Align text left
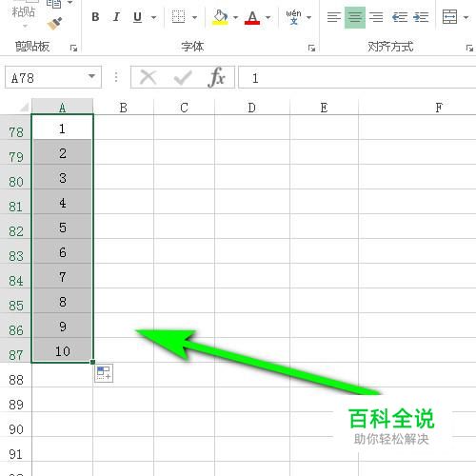 [x=334, y=17]
